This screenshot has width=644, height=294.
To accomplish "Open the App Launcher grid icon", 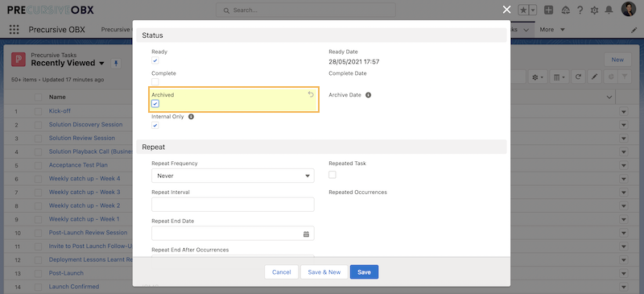I will point(14,30).
